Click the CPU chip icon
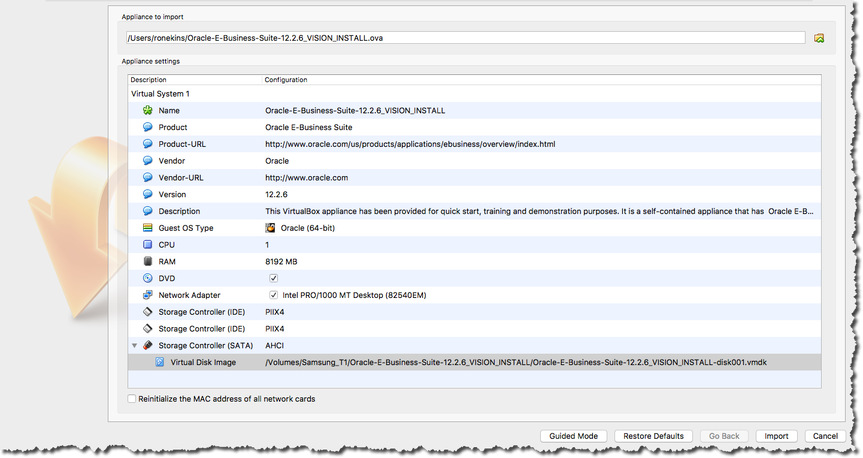 (x=148, y=244)
